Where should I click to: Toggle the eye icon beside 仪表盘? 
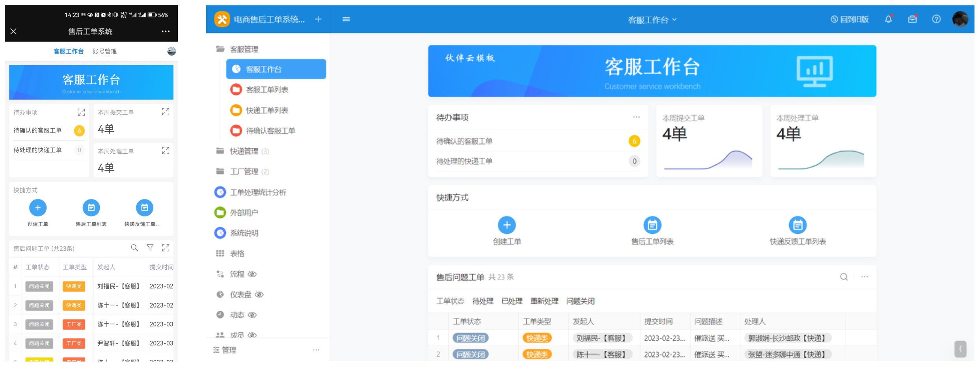[259, 294]
